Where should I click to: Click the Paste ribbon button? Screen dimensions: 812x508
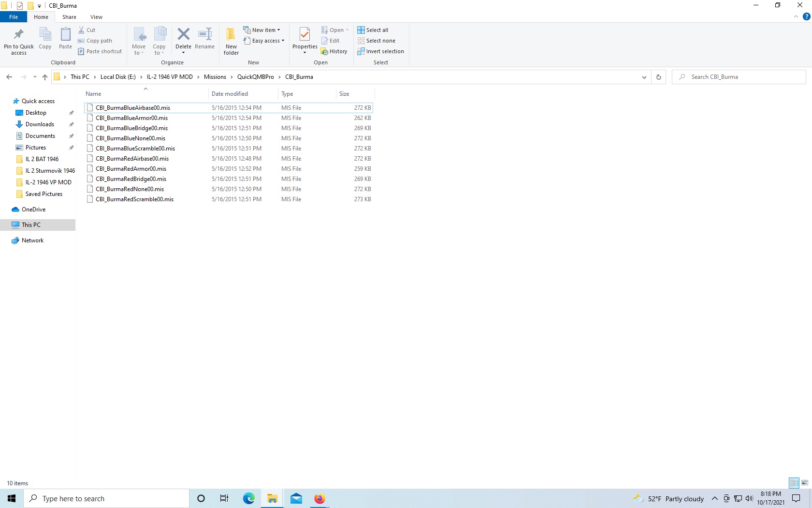pyautogui.click(x=65, y=39)
